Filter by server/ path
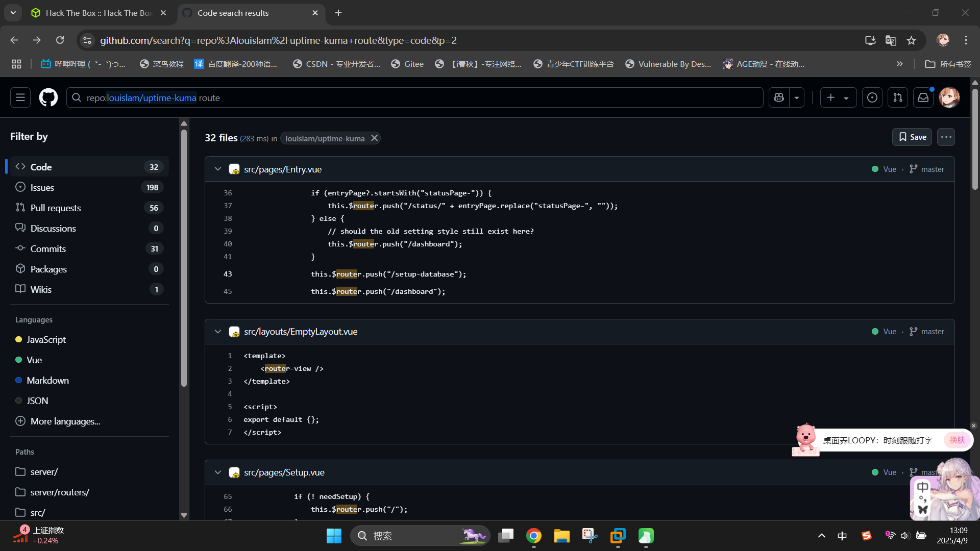This screenshot has width=980, height=551. point(44,471)
